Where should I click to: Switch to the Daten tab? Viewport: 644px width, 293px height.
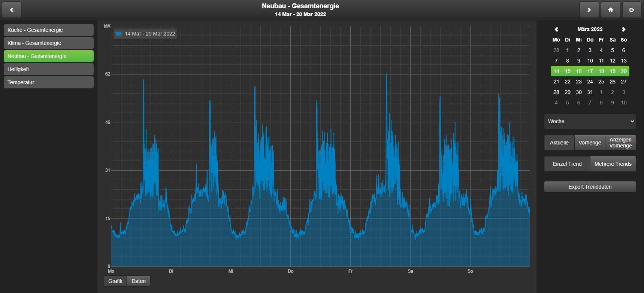pos(139,281)
